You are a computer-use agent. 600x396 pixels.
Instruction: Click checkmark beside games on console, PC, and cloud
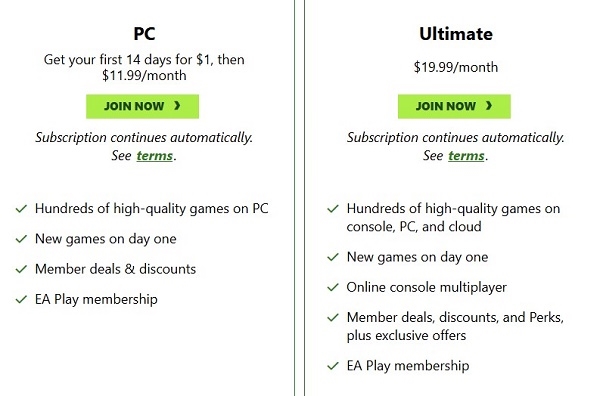[333, 209]
